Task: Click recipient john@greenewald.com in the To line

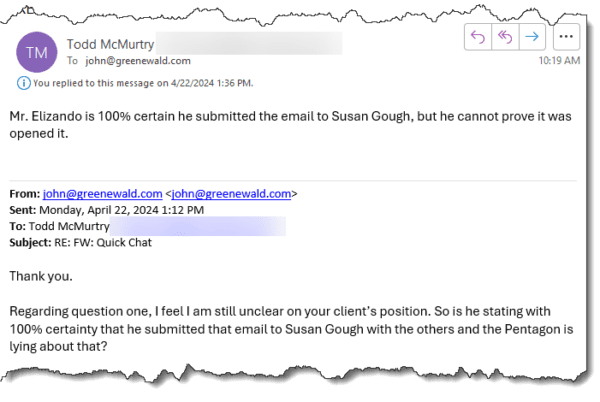Action: (138, 61)
